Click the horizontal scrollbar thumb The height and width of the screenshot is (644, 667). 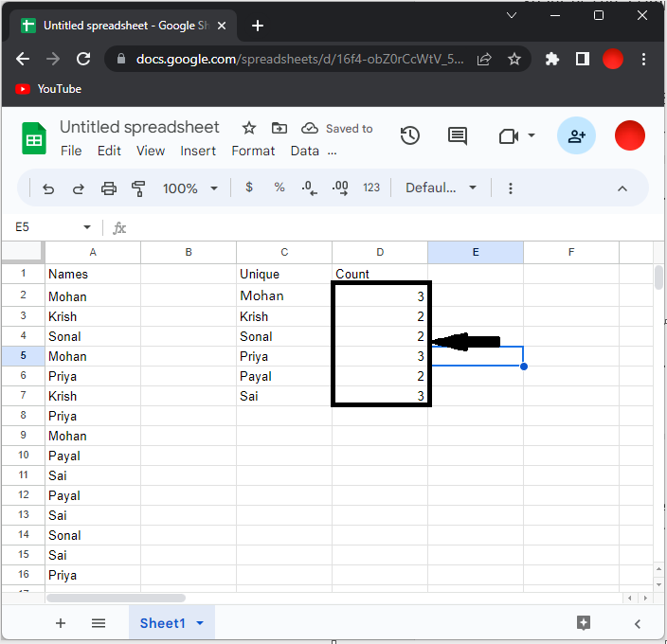[x=116, y=598]
